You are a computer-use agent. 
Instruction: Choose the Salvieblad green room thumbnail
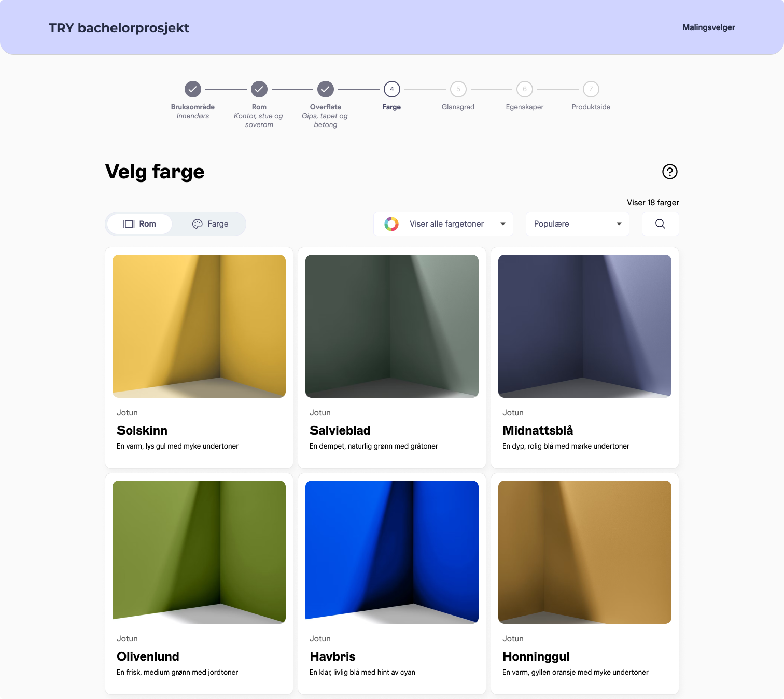tap(392, 326)
